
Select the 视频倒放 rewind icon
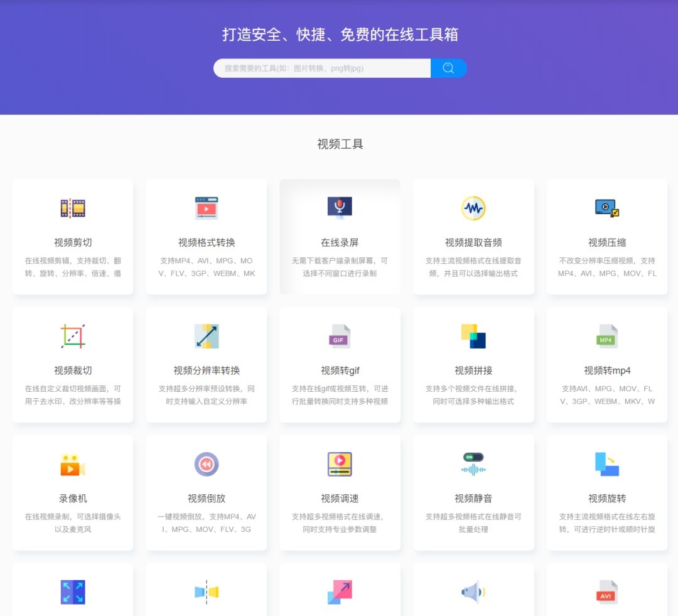207,464
